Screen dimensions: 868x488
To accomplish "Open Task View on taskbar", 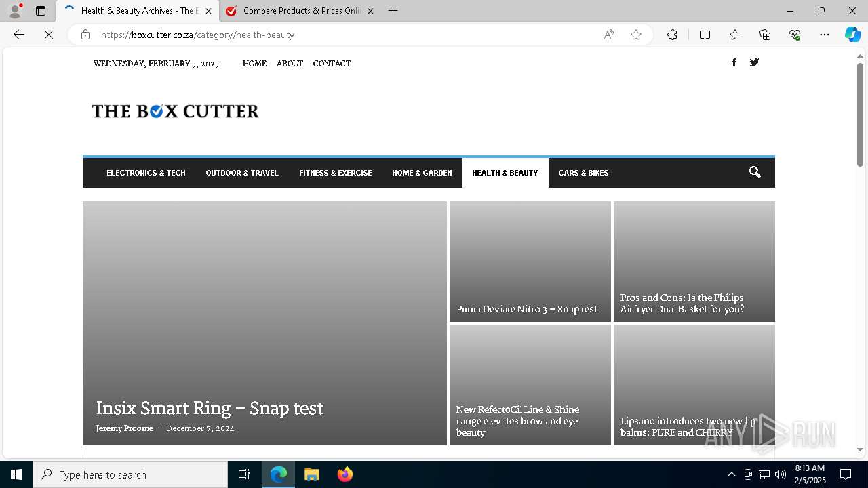I will 244,474.
